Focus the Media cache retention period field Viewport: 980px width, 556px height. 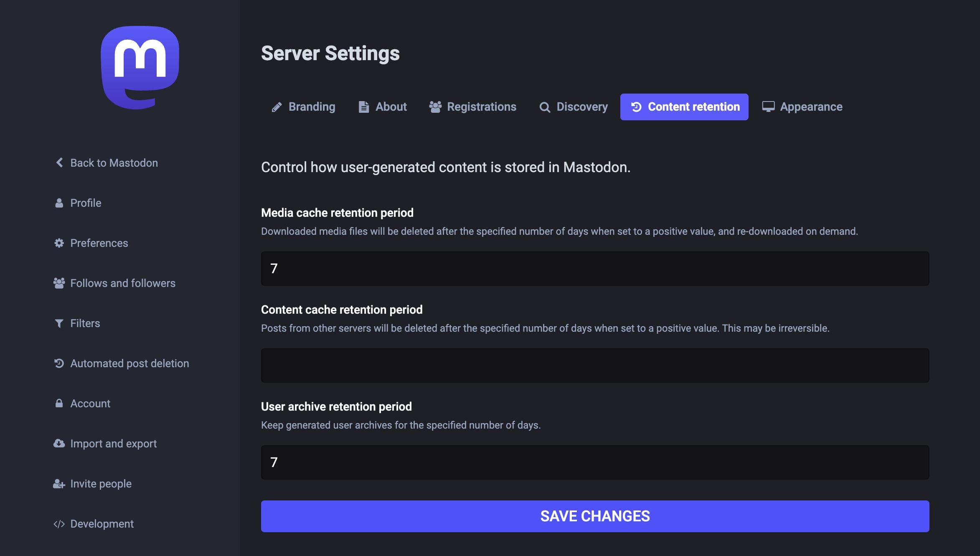click(x=595, y=269)
